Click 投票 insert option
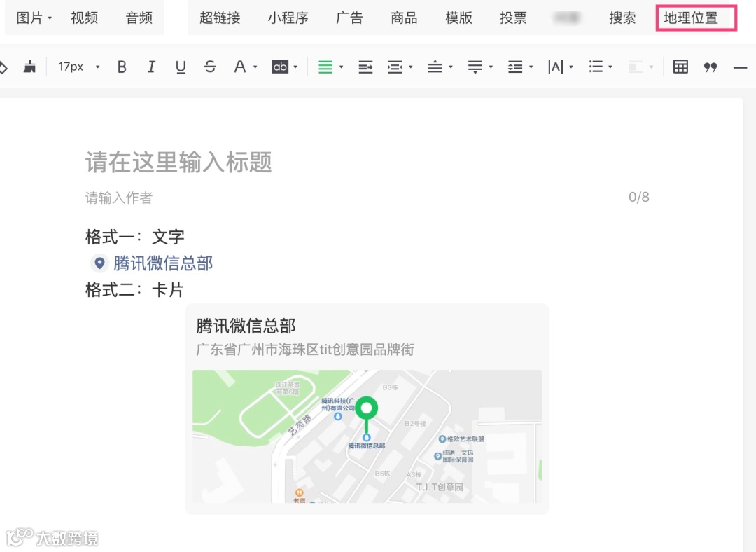 513,18
